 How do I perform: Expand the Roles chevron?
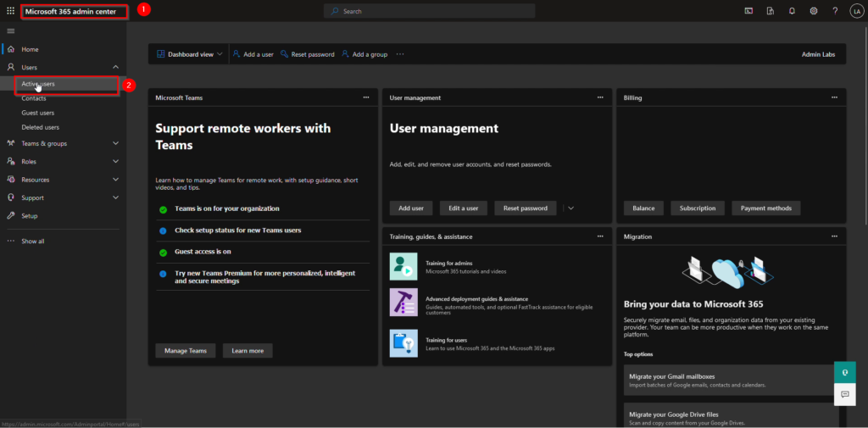(x=115, y=162)
